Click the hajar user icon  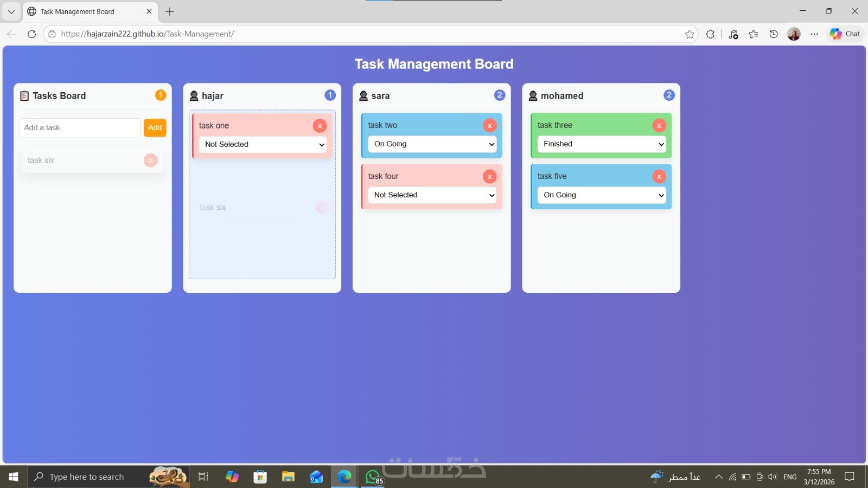(194, 96)
